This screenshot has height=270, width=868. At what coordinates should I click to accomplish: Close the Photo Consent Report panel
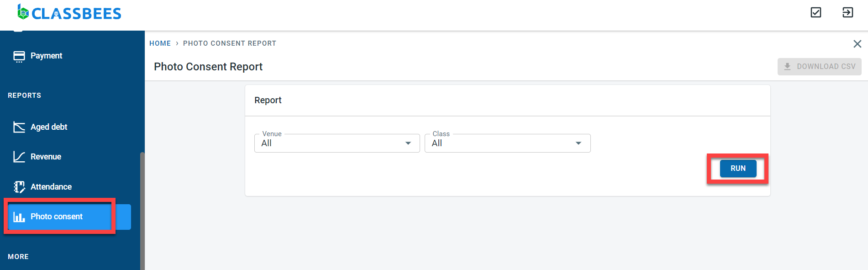(x=857, y=44)
